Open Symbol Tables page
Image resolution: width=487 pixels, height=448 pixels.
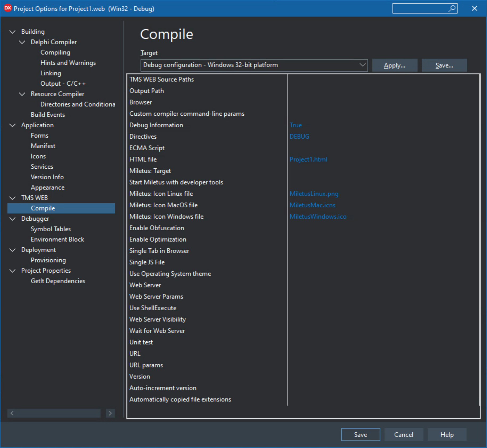click(51, 229)
